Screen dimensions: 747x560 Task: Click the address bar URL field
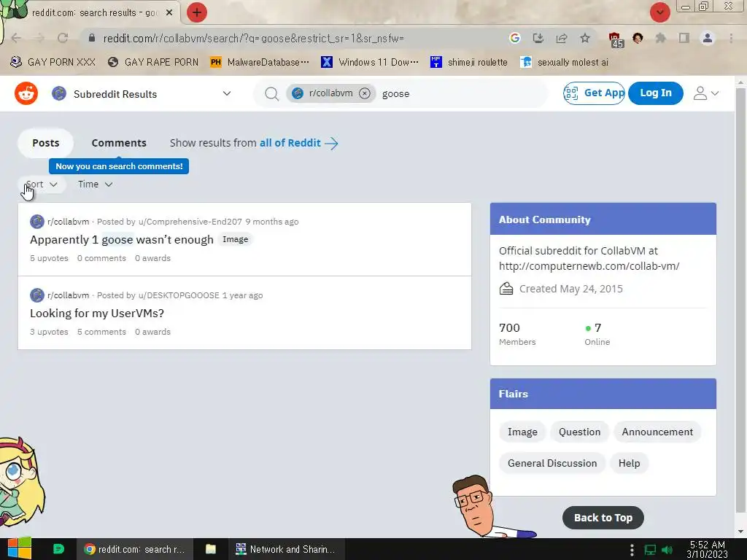pyautogui.click(x=295, y=38)
